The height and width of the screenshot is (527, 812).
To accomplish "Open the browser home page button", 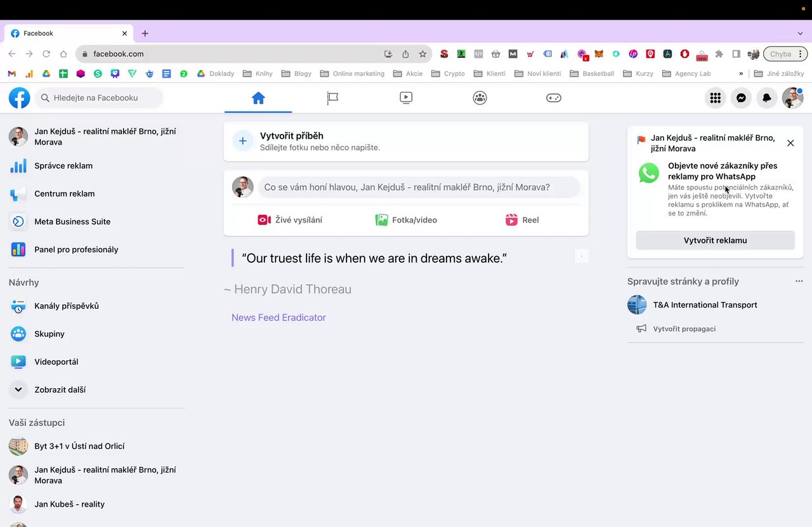I will 63,54.
